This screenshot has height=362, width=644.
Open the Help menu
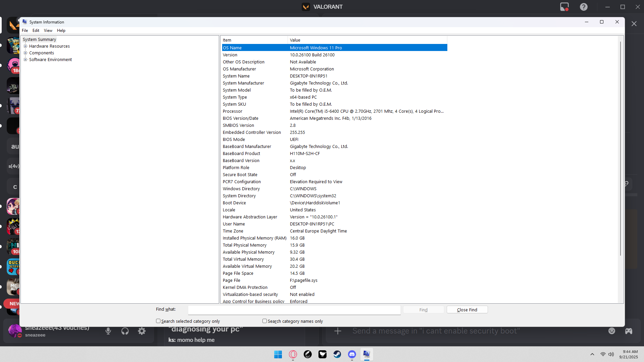61,31
